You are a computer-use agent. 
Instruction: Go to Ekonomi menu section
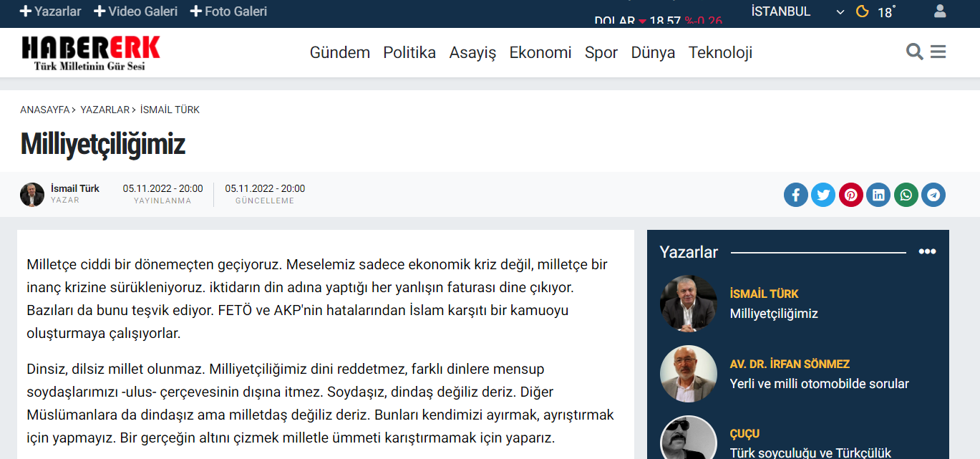540,52
